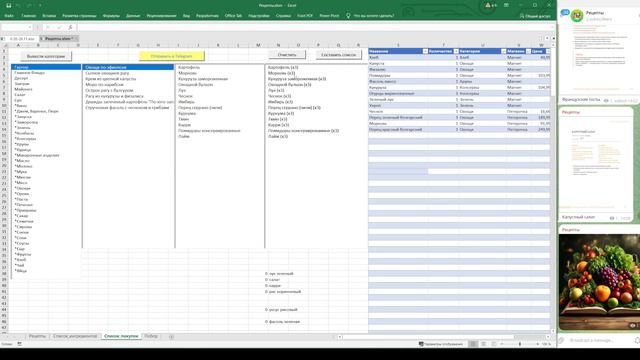Viewport: 640px width, 360px height.
Task: Open the Tell me lightbulb search
Action: click(x=348, y=16)
